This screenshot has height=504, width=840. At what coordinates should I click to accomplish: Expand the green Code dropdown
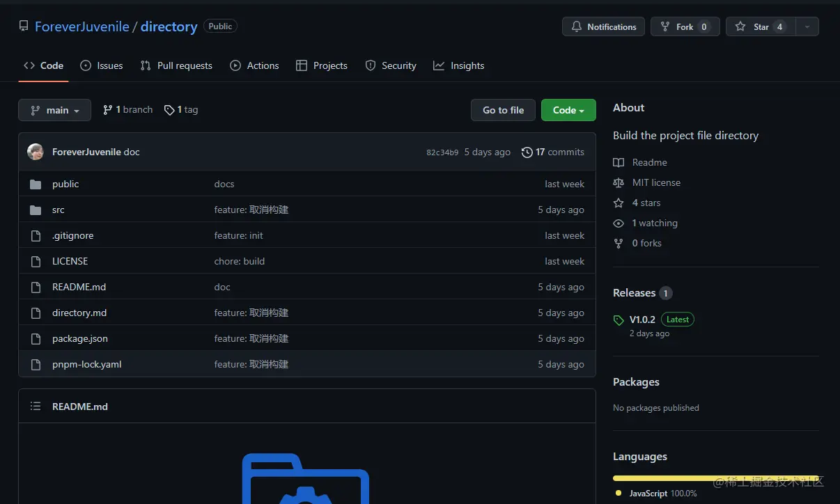tap(568, 110)
